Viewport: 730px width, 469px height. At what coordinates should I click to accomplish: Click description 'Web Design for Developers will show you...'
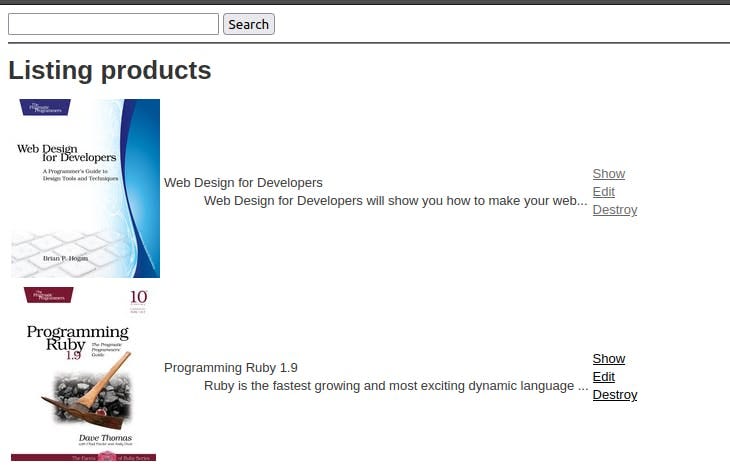[395, 201]
